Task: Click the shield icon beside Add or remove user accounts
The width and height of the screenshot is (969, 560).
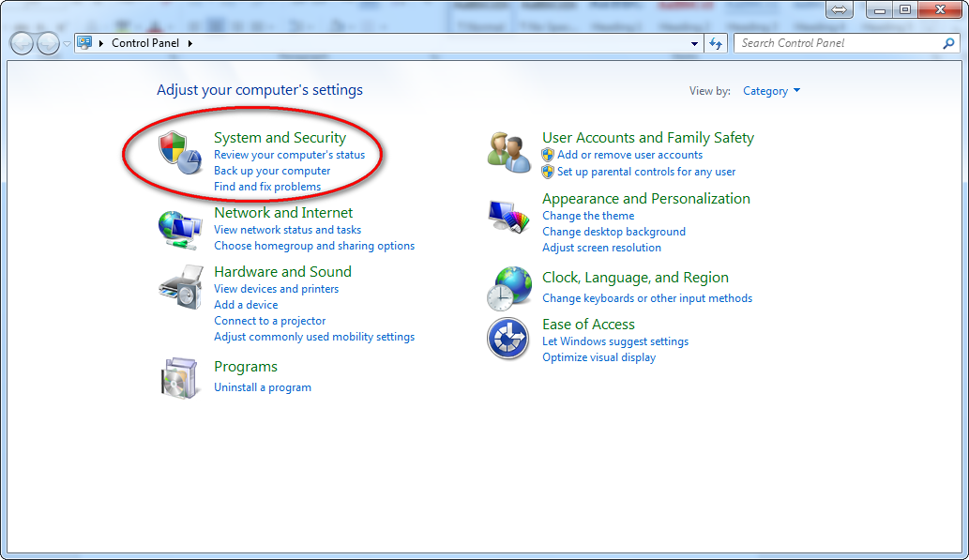Action: pos(548,155)
